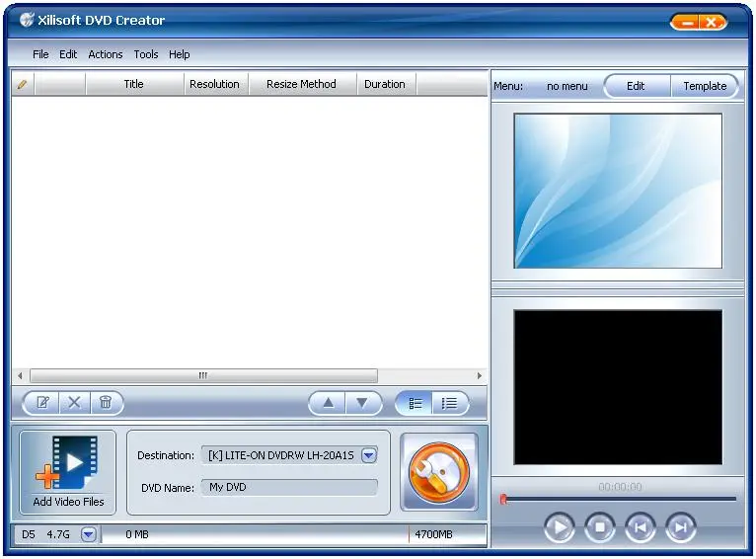The height and width of the screenshot is (559, 756).
Task: Click the scrollbar left arrow
Action: pyautogui.click(x=20, y=375)
